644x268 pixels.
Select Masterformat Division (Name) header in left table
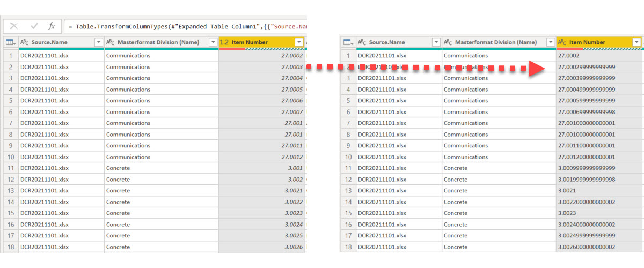(x=162, y=42)
